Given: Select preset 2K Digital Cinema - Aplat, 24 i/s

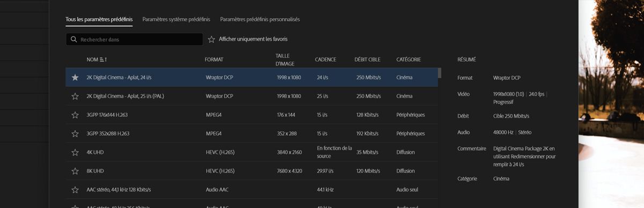Looking at the screenshot, I should (119, 77).
